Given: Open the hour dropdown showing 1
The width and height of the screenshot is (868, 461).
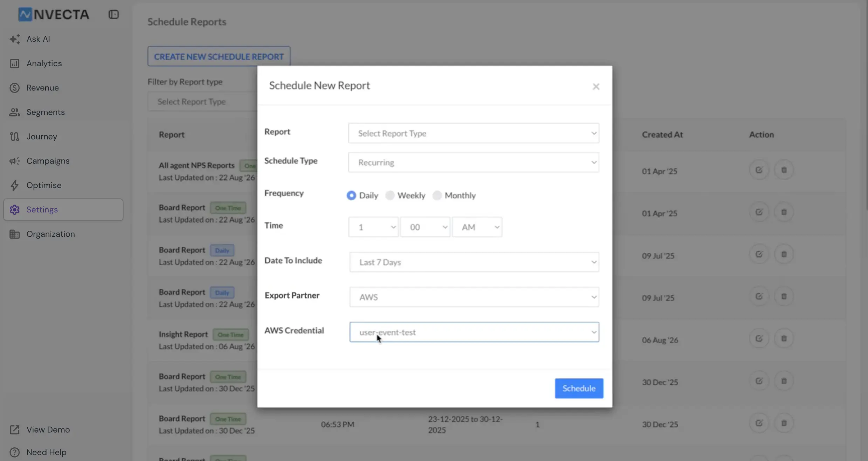Looking at the screenshot, I should [x=373, y=227].
